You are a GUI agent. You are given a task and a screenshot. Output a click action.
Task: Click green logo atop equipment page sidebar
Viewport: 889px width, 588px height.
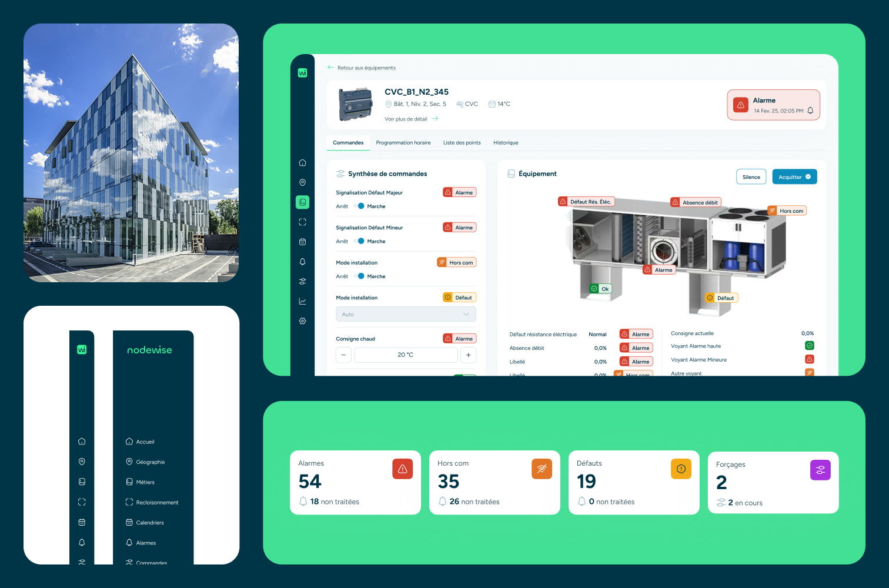302,73
